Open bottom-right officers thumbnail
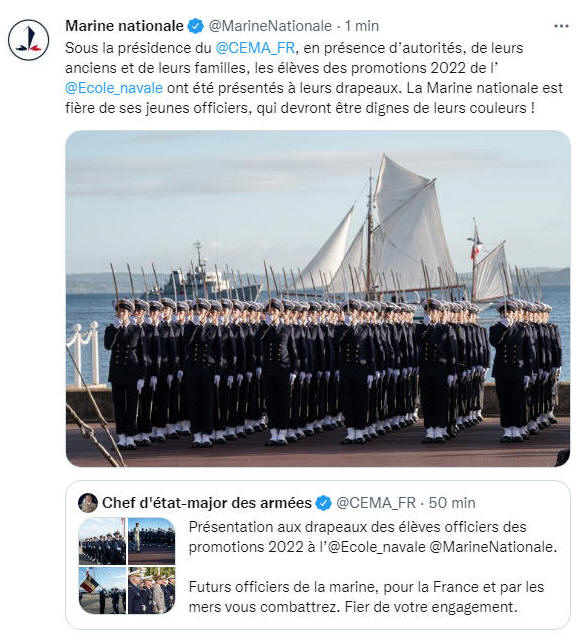This screenshot has height=638, width=584. 151,590
